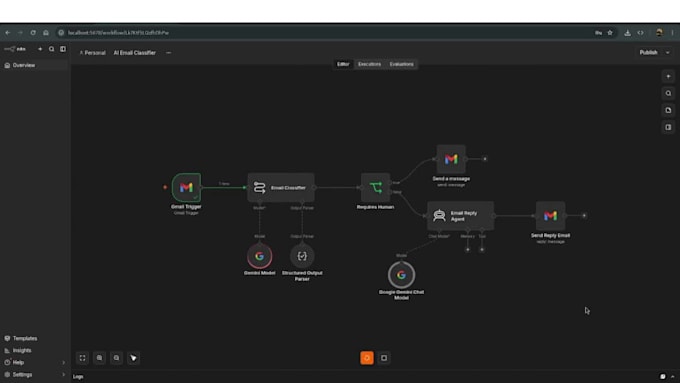
Task: Open the Send a message Gmail node
Action: (x=451, y=159)
